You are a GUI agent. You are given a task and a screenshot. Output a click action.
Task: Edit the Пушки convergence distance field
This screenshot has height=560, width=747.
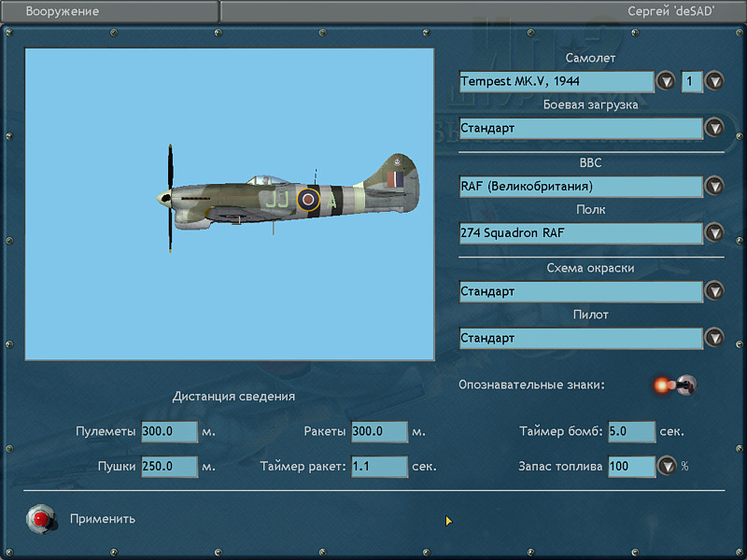[x=169, y=466]
